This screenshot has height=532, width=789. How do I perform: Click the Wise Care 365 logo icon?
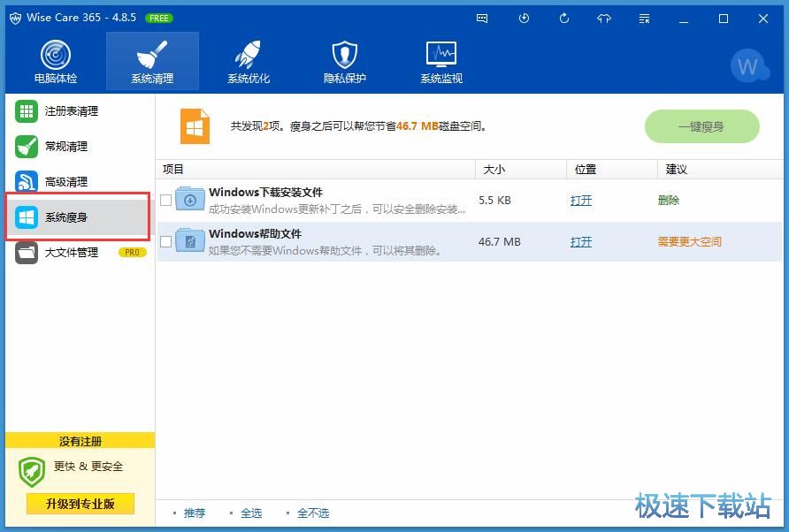coord(15,19)
